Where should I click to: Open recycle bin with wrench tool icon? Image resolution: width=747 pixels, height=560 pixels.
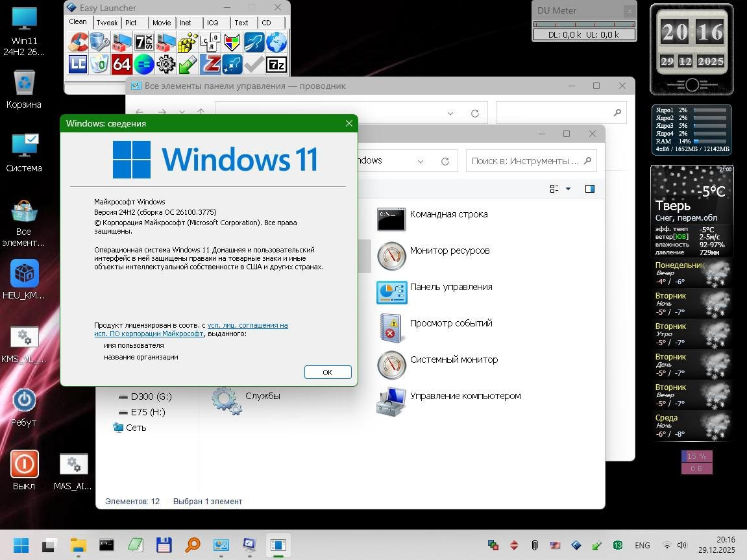pos(99,42)
